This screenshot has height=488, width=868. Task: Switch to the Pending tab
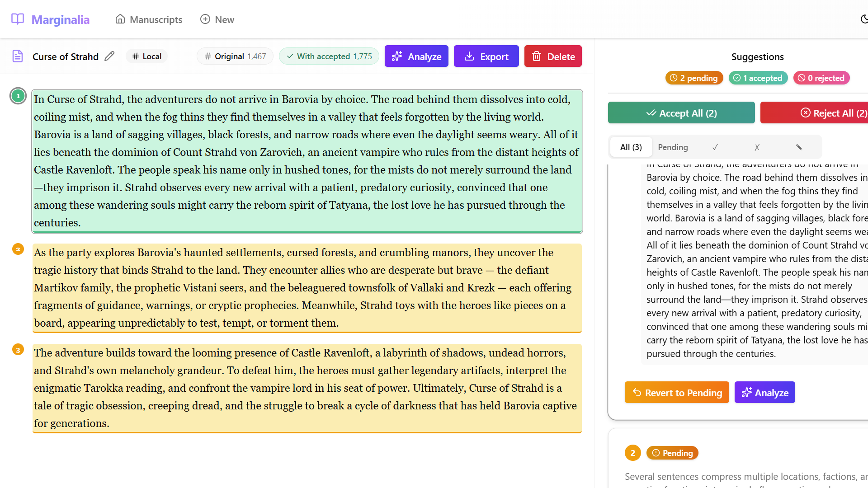point(673,147)
